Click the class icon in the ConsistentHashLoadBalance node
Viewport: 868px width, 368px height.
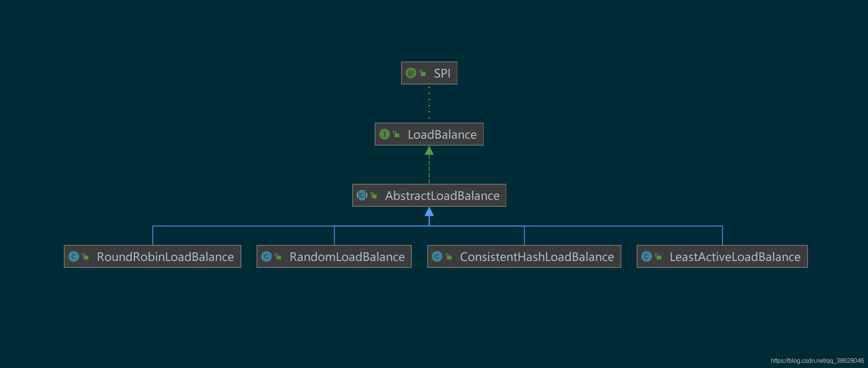(x=437, y=256)
